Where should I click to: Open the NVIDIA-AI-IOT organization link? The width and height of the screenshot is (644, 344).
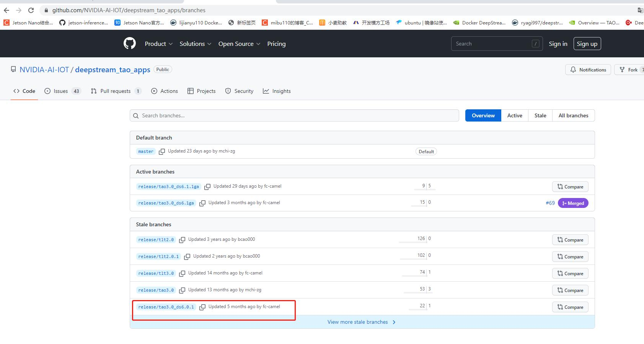point(44,70)
